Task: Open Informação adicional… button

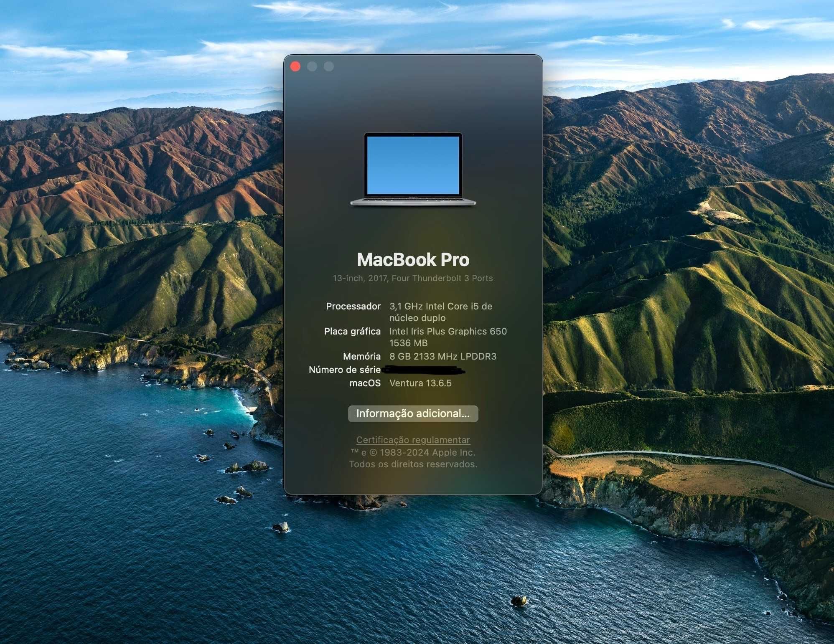Action: tap(413, 413)
